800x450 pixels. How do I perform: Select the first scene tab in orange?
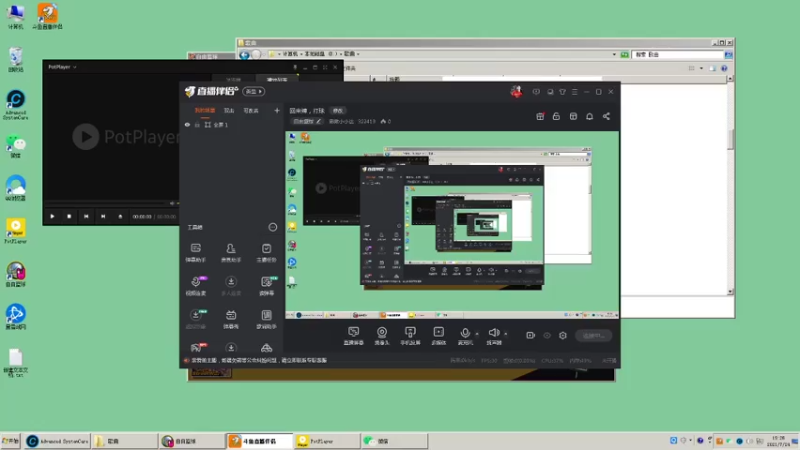pyautogui.click(x=205, y=110)
